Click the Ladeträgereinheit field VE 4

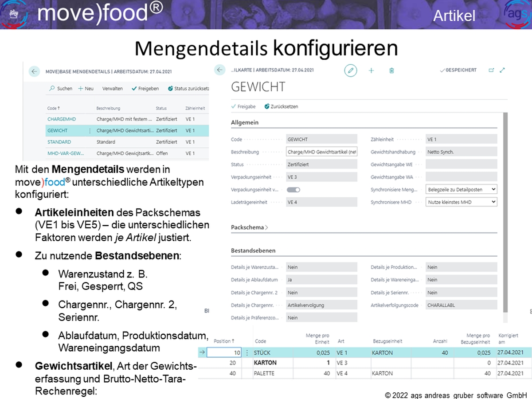tap(322, 202)
